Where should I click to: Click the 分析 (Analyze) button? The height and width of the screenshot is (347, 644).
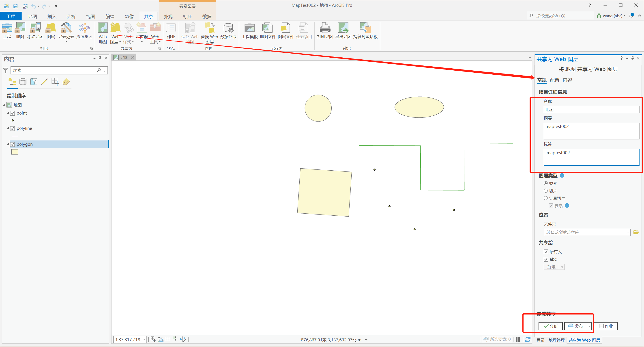click(550, 326)
